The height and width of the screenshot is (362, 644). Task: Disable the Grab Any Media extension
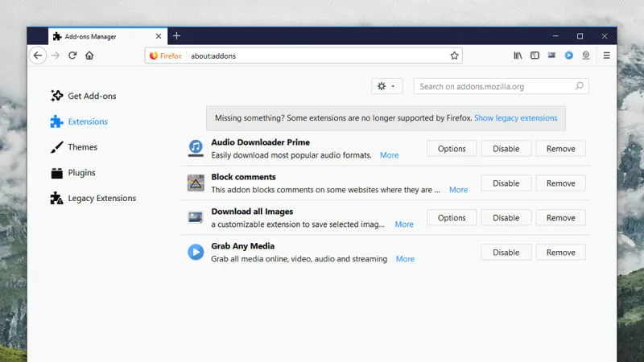coord(506,253)
